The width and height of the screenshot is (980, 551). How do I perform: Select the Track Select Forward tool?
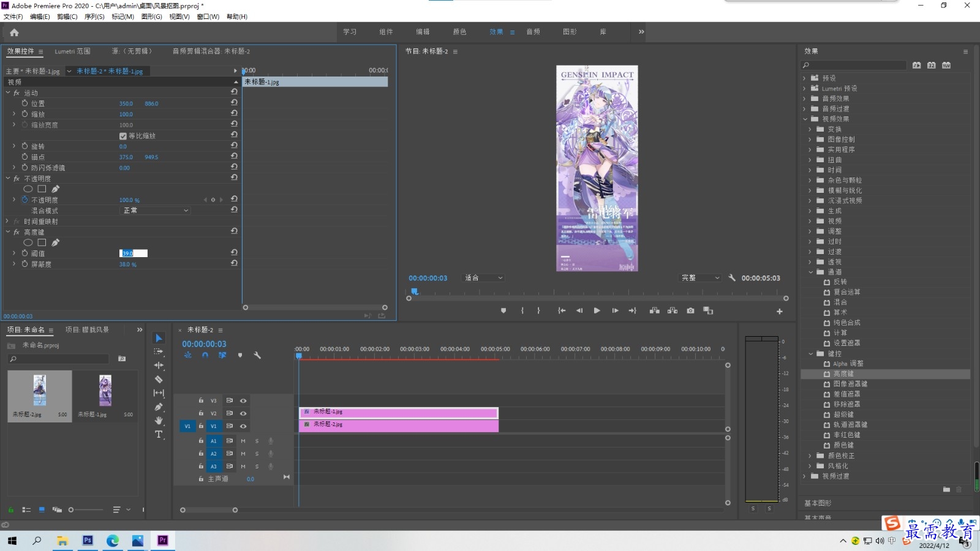tap(159, 351)
